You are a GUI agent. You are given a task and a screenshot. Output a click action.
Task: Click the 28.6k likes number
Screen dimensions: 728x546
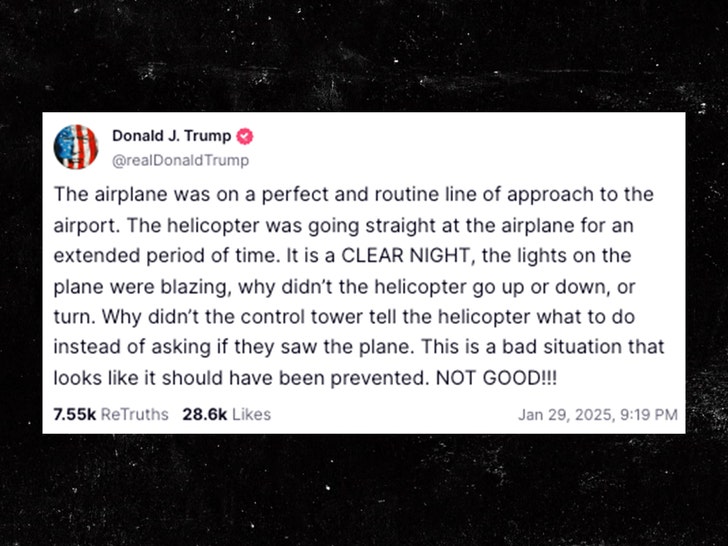pos(204,414)
